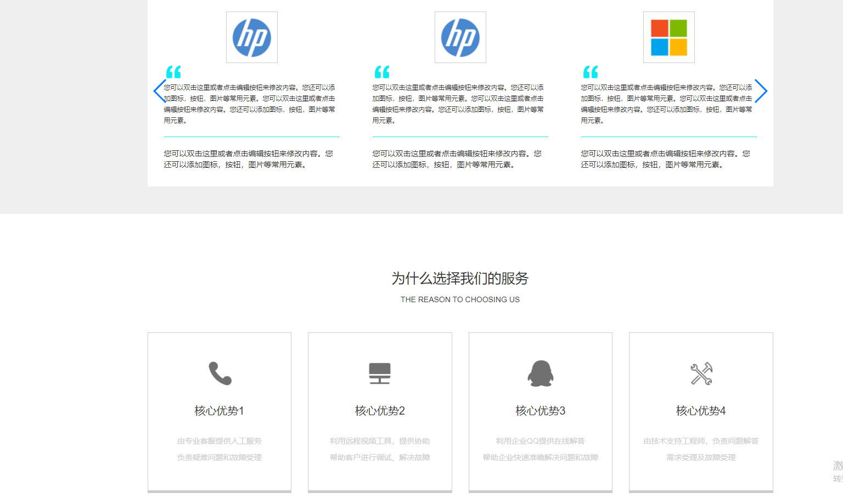Image resolution: width=843 pixels, height=504 pixels.
Task: Click the Microsoft logo
Action: [668, 37]
